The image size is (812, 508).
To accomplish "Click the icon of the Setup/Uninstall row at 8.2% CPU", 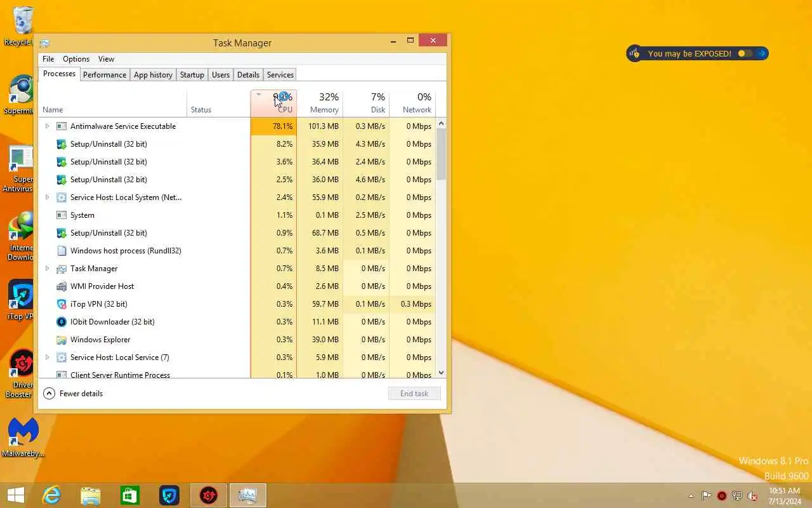I will (x=62, y=144).
